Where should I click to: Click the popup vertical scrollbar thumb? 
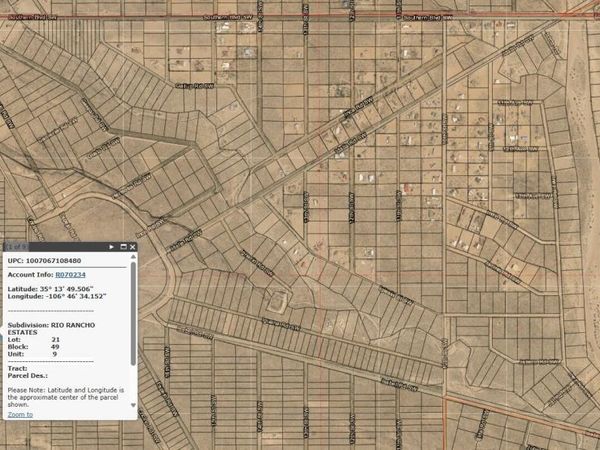(x=134, y=315)
